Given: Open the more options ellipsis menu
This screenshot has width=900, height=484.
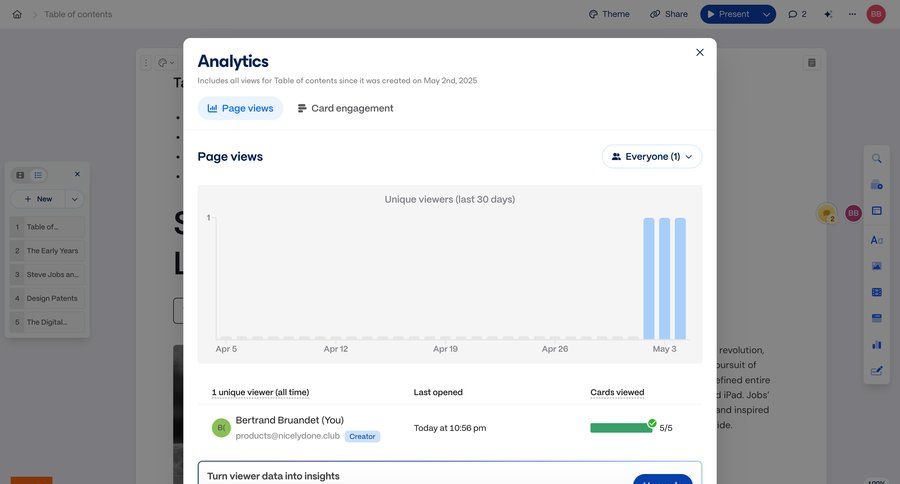Looking at the screenshot, I should (852, 14).
